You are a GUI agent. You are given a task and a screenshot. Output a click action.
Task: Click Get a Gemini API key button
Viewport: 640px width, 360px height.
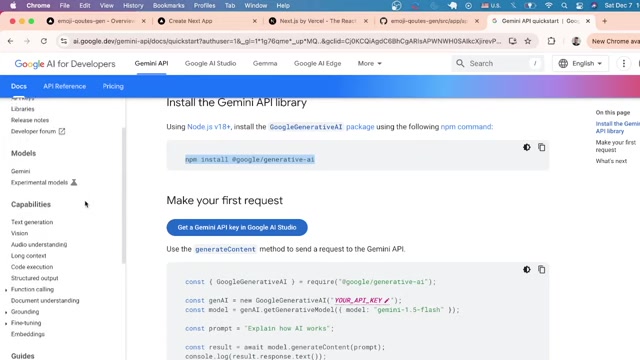pos(237,227)
